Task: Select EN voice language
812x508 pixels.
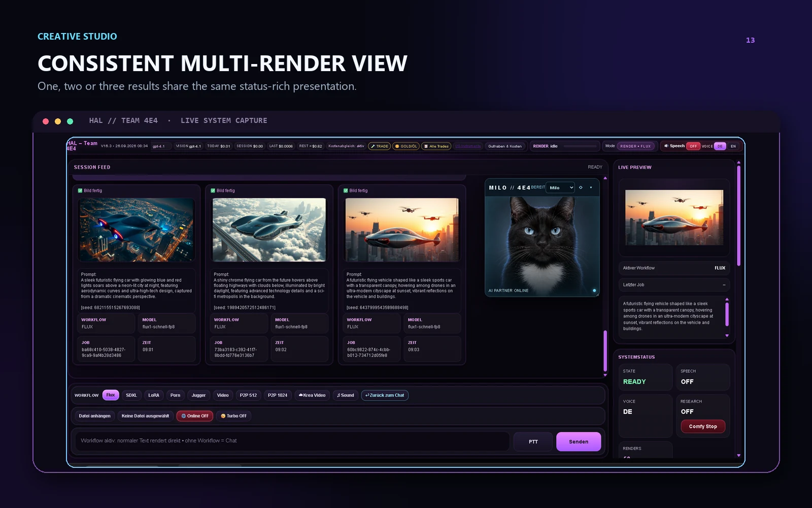Action: click(x=733, y=146)
